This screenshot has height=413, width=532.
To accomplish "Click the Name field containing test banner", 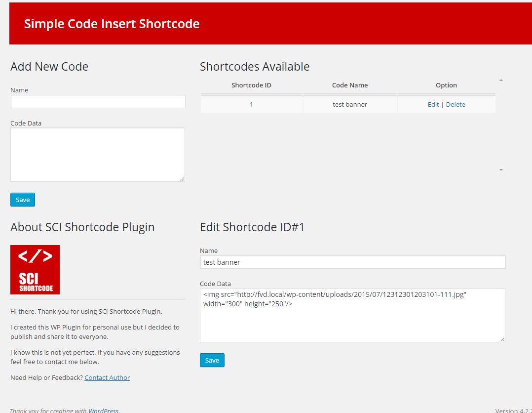I will point(352,262).
